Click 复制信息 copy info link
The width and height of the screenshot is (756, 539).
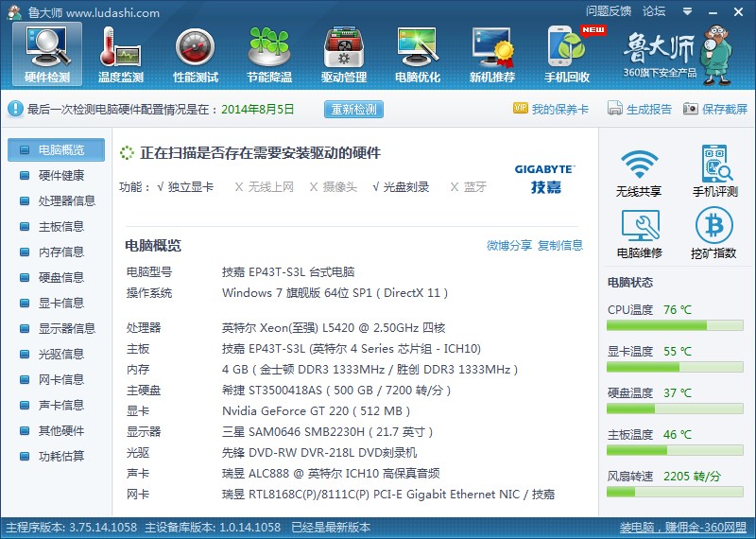point(560,246)
